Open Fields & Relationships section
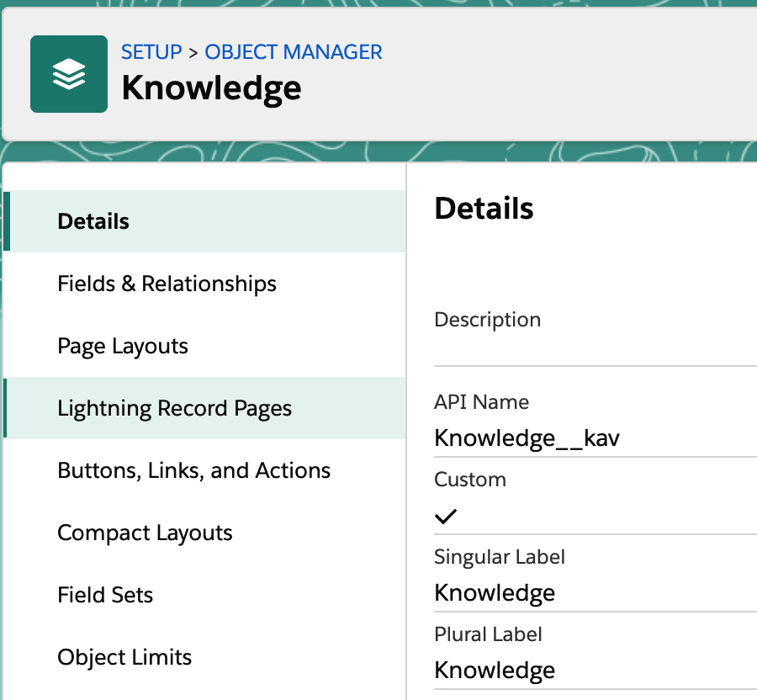This screenshot has width=757, height=700. tap(204, 284)
